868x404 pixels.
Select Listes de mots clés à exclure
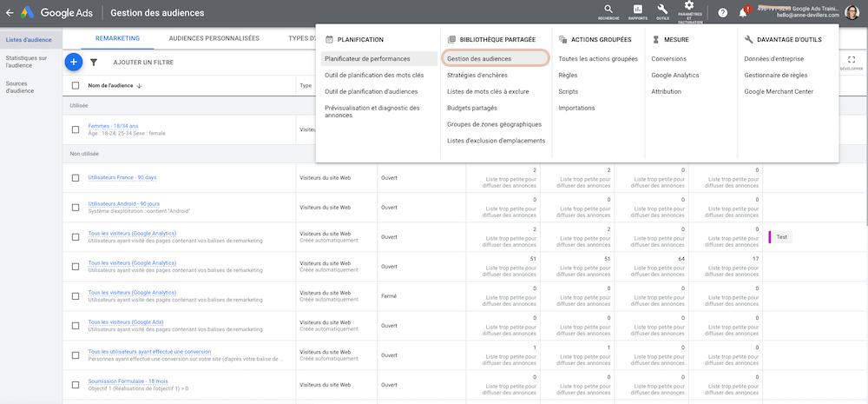[488, 91]
